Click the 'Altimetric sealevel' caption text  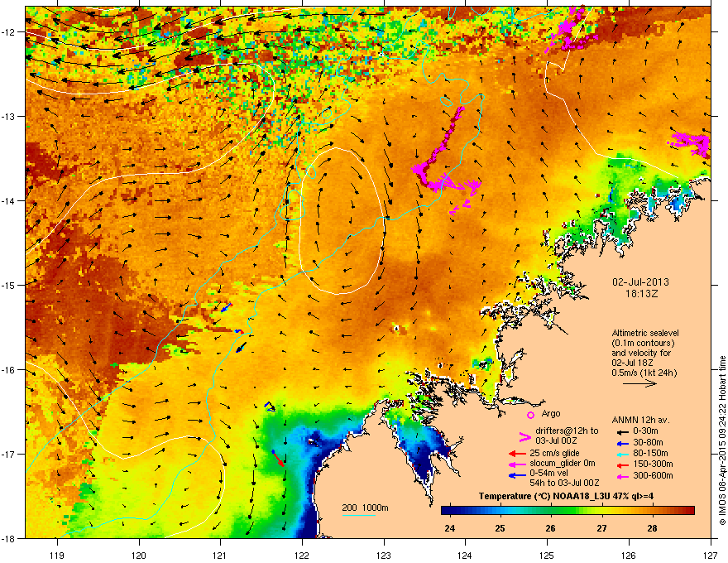645,333
